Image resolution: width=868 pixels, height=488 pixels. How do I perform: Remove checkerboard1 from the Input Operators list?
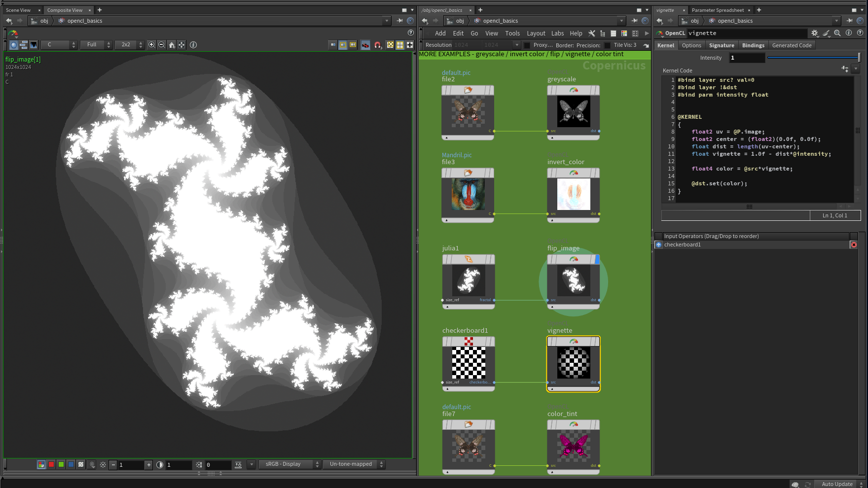coord(854,244)
